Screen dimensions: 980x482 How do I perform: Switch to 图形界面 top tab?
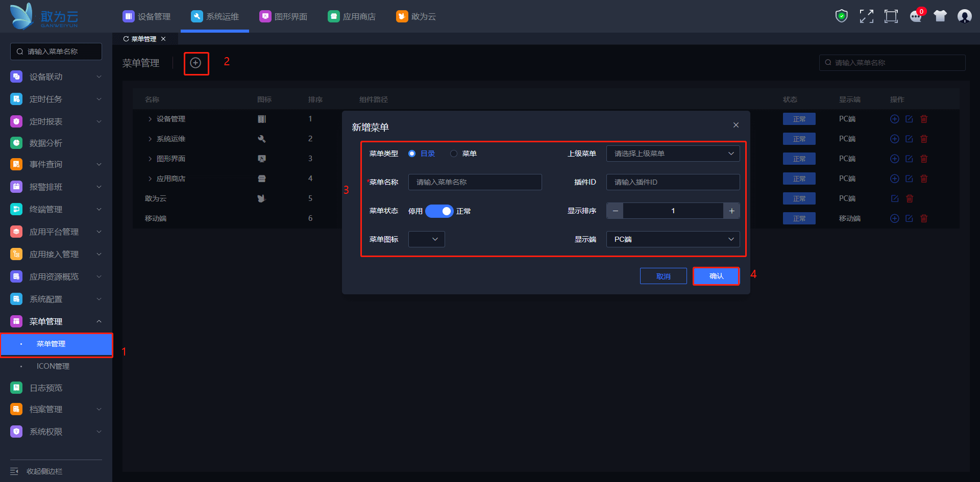pyautogui.click(x=283, y=16)
